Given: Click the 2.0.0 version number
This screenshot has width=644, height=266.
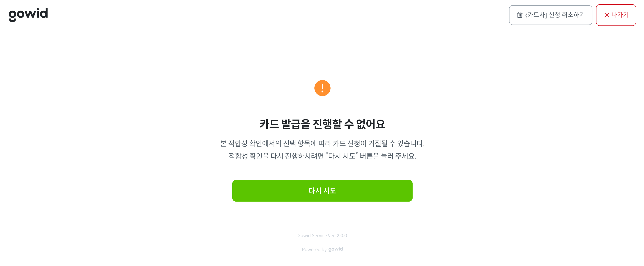Looking at the screenshot, I should click(342, 236).
